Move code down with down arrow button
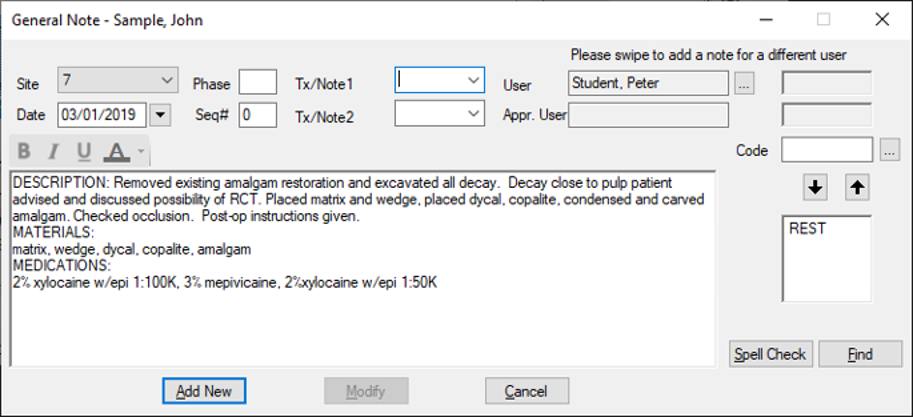Image resolution: width=913 pixels, height=417 pixels. pyautogui.click(x=816, y=187)
